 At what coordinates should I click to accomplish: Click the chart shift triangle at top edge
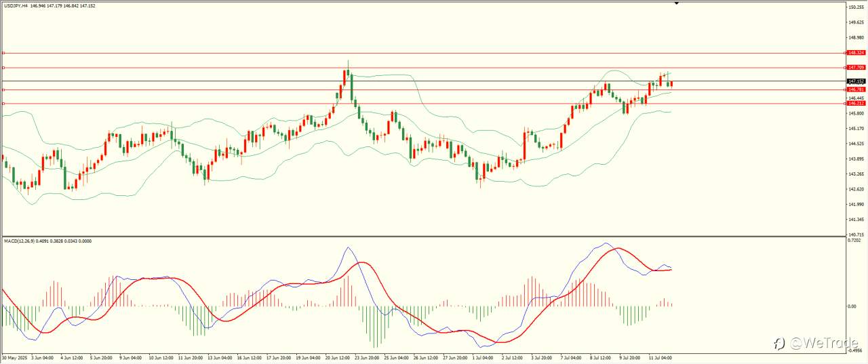(x=676, y=3)
